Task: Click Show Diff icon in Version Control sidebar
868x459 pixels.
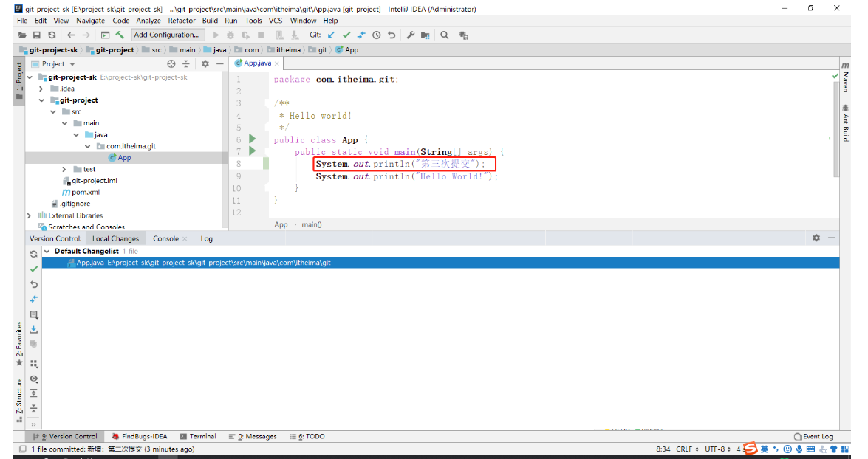Action: coord(34,299)
